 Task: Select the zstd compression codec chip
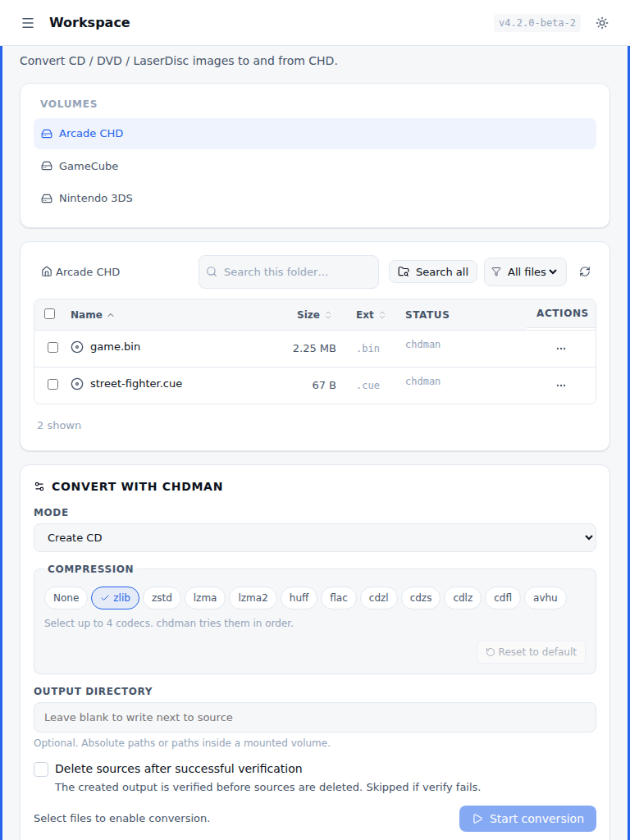pos(162,598)
